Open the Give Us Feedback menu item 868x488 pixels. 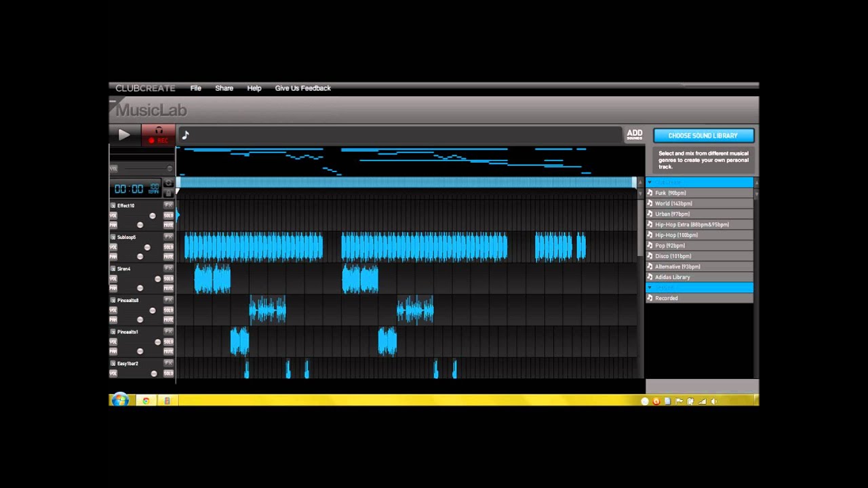[x=302, y=88]
